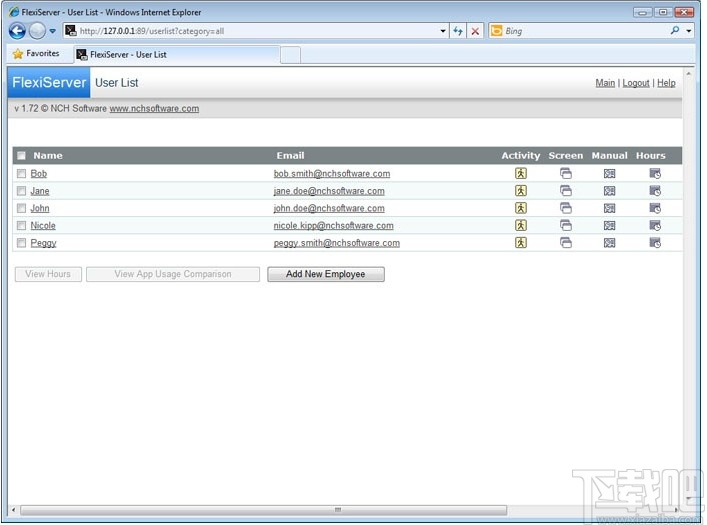This screenshot has height=525, width=707.
Task: Open a new blank browser tab
Action: [x=290, y=55]
